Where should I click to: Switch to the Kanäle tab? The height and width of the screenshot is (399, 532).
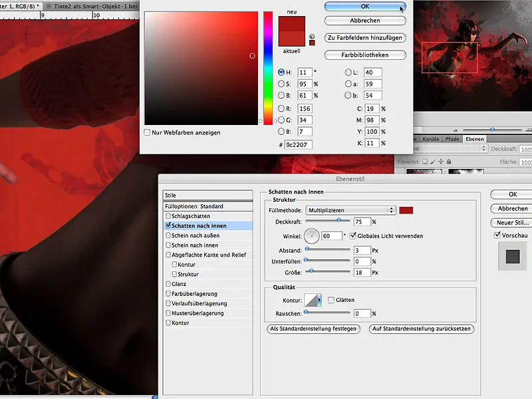(x=430, y=139)
